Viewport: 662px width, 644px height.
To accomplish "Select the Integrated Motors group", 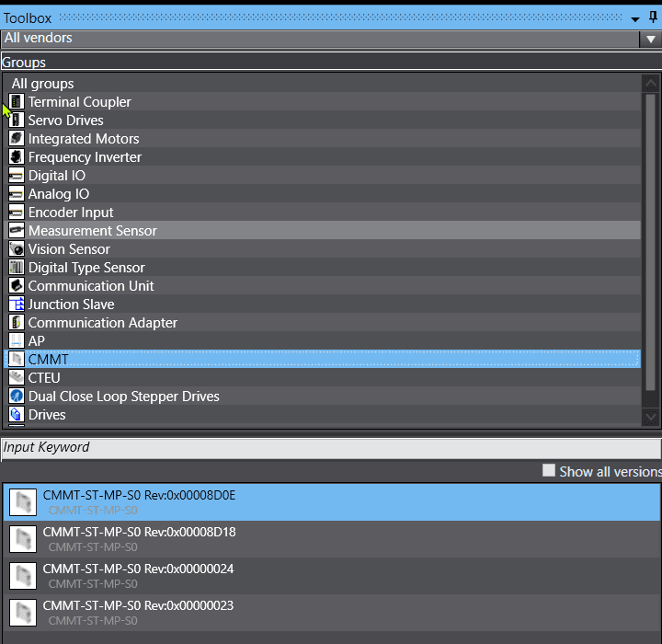I will (323, 139).
